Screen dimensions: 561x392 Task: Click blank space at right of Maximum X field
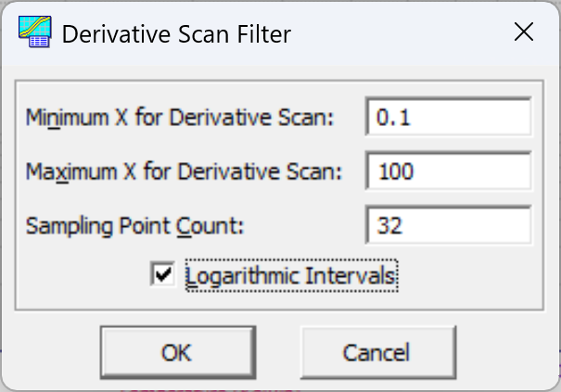click(472, 171)
